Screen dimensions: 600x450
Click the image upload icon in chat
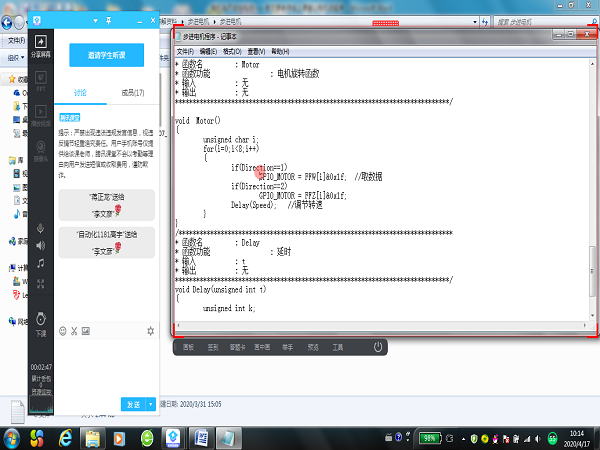(x=87, y=331)
